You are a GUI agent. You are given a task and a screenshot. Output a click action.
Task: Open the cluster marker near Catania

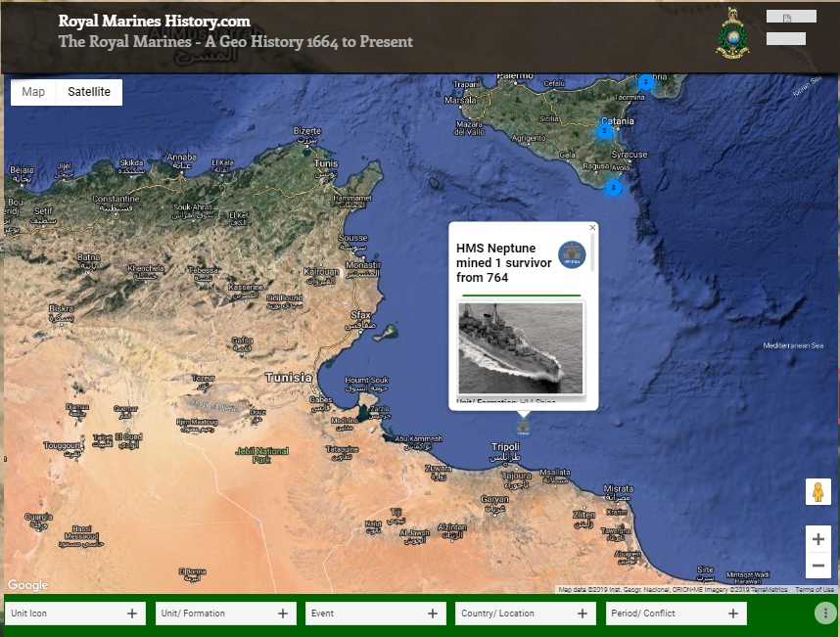point(605,131)
